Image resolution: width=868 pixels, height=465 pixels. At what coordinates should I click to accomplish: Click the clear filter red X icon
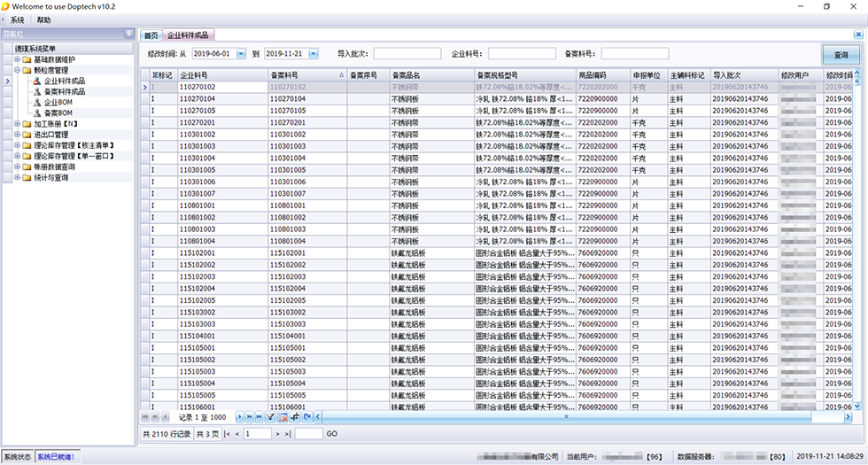(283, 416)
